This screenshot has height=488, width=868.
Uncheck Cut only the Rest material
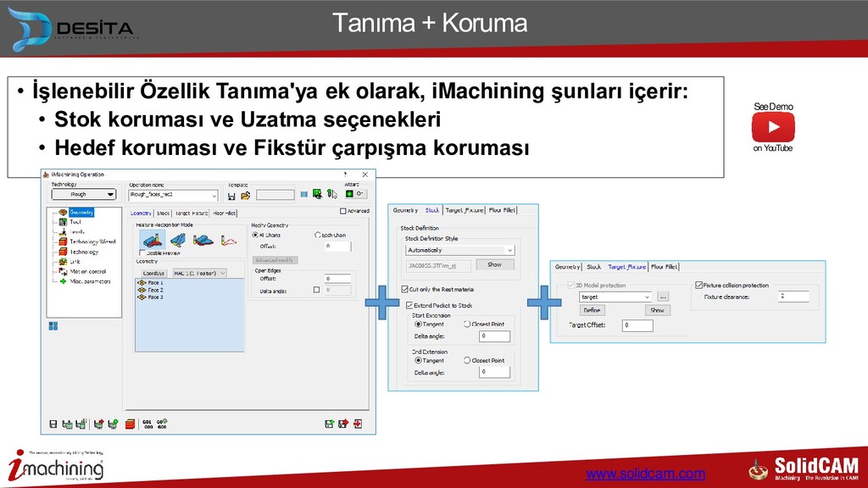click(x=404, y=290)
